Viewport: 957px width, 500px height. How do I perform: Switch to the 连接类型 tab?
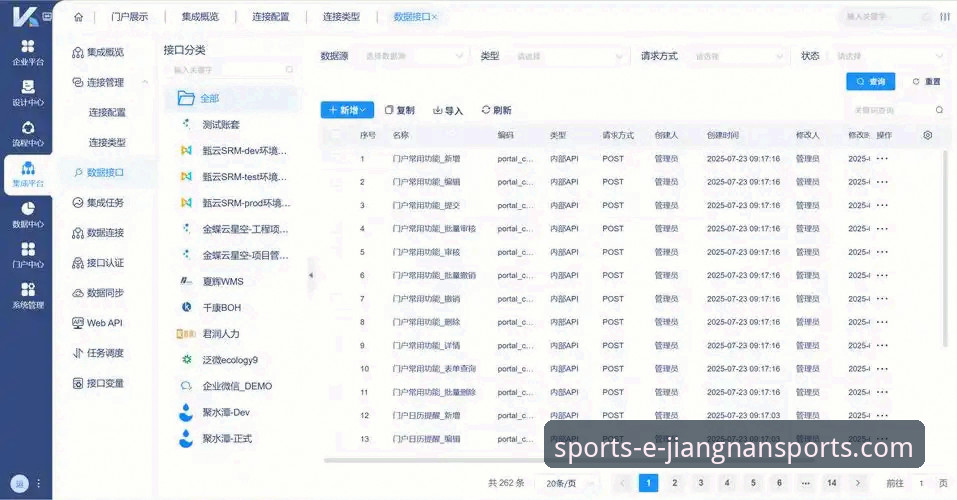341,17
